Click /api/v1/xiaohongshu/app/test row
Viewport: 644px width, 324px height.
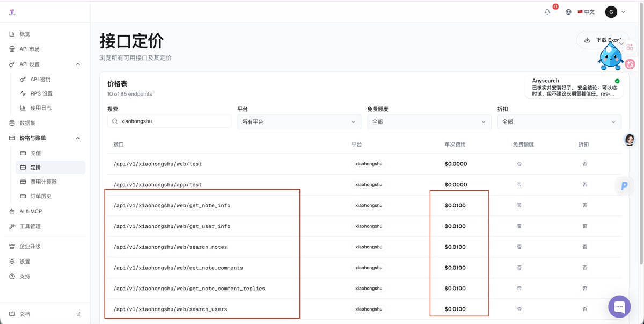[364, 184]
